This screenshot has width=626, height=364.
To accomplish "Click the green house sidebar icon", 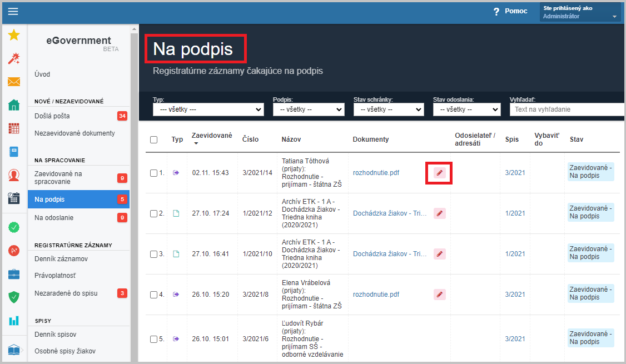I will click(14, 105).
